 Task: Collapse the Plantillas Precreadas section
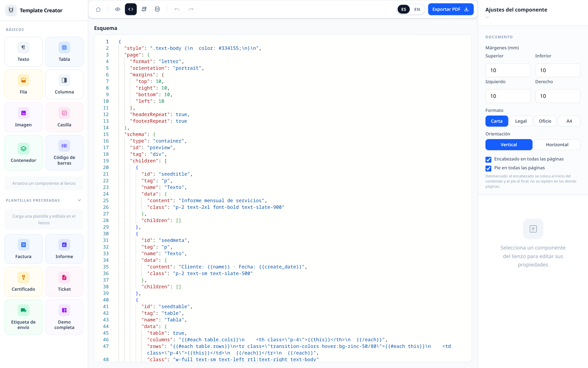79,200
